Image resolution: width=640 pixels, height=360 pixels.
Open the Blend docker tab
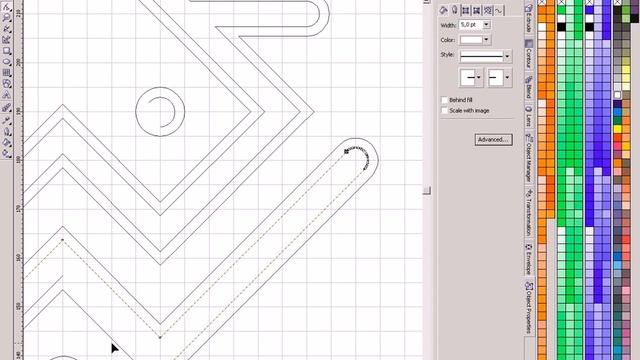529,87
